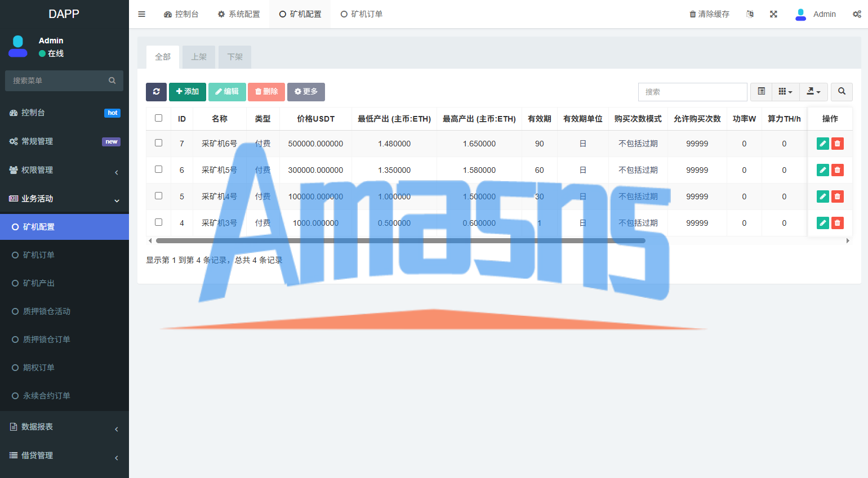Select all rows with the header checkbox

pyautogui.click(x=158, y=118)
